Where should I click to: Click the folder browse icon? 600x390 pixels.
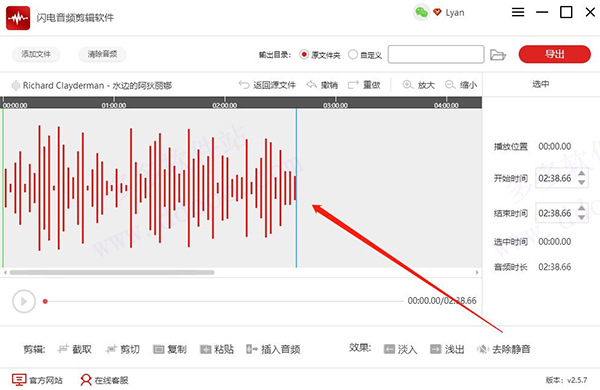click(497, 55)
